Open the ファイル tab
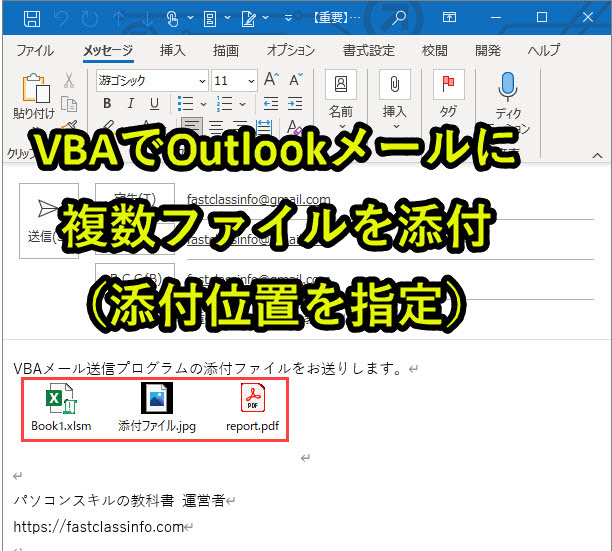 click(35, 50)
